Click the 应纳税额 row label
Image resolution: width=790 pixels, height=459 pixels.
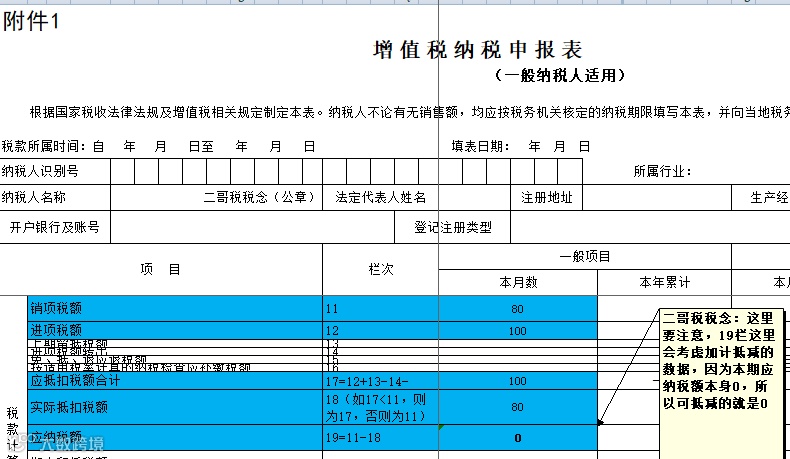(x=175, y=437)
